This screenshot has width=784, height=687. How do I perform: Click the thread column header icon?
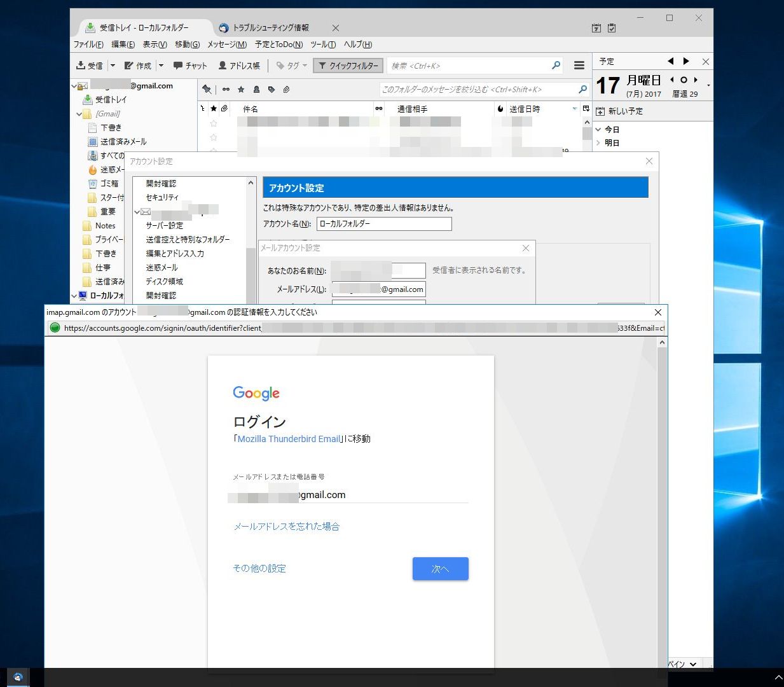point(203,109)
